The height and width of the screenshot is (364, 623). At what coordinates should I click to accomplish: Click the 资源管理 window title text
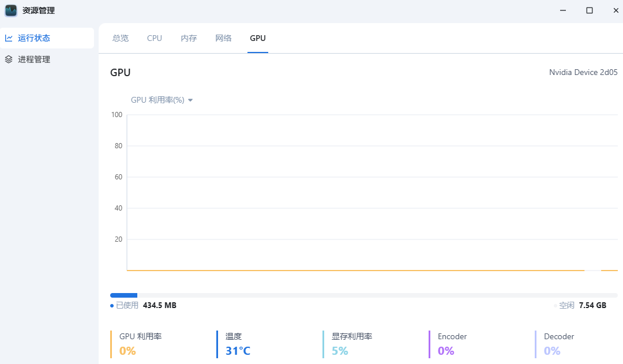pyautogui.click(x=39, y=11)
